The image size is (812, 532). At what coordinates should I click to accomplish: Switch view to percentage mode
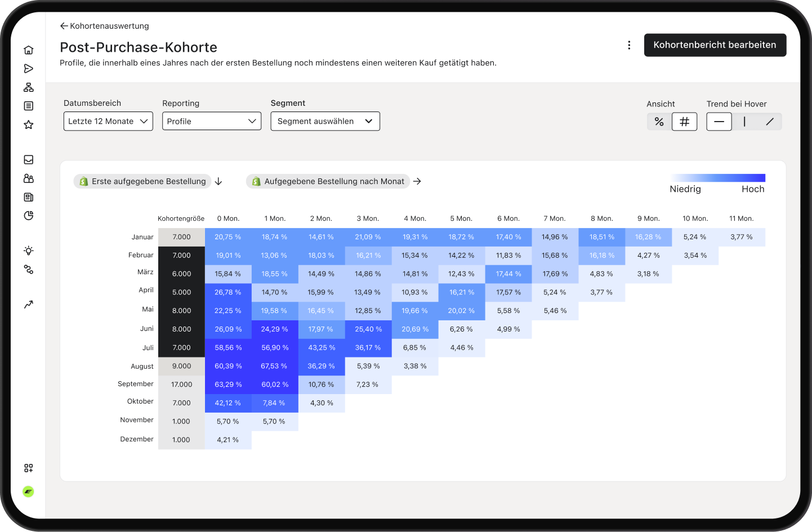[659, 122]
